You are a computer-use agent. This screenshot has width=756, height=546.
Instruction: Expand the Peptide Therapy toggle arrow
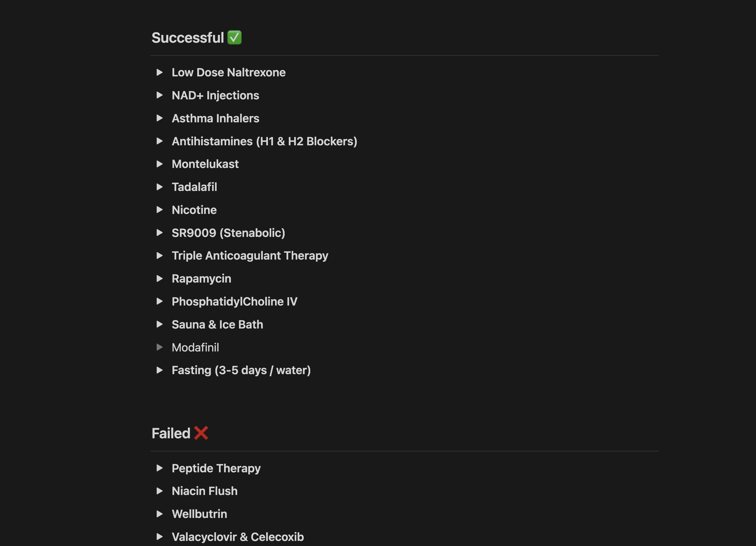coord(160,468)
